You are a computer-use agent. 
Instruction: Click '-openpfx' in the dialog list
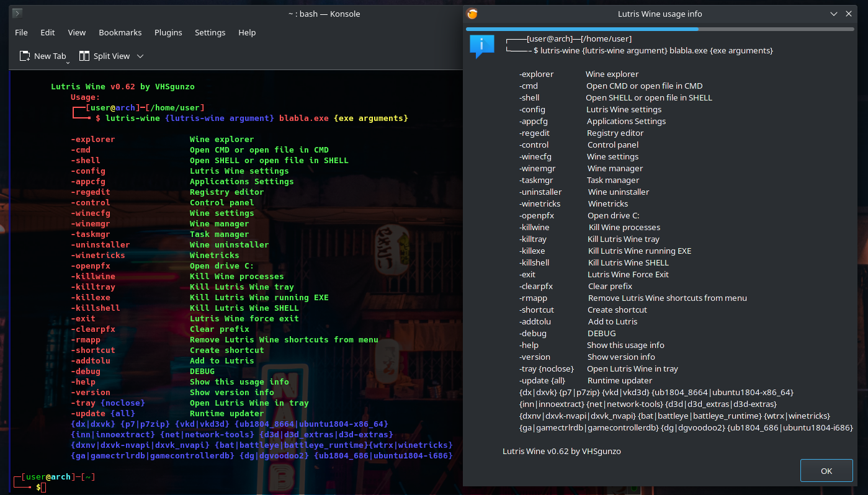point(537,215)
